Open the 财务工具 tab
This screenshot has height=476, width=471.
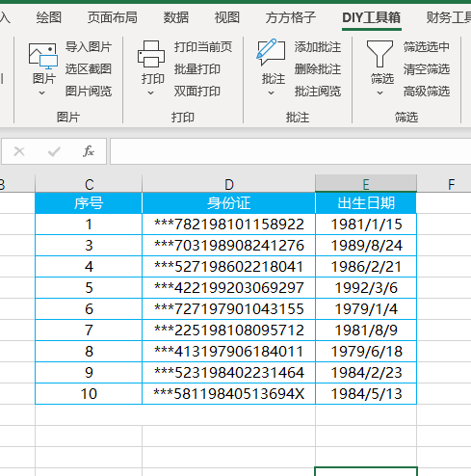pos(448,17)
